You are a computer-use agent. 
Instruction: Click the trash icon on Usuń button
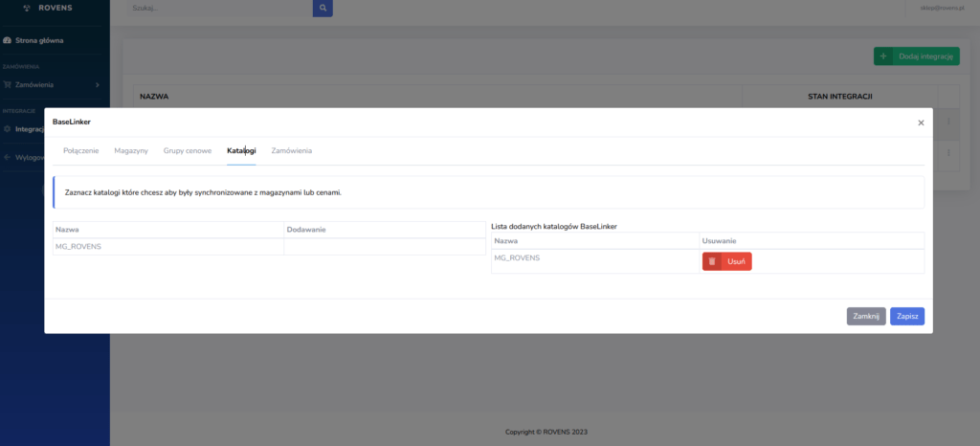click(x=712, y=261)
